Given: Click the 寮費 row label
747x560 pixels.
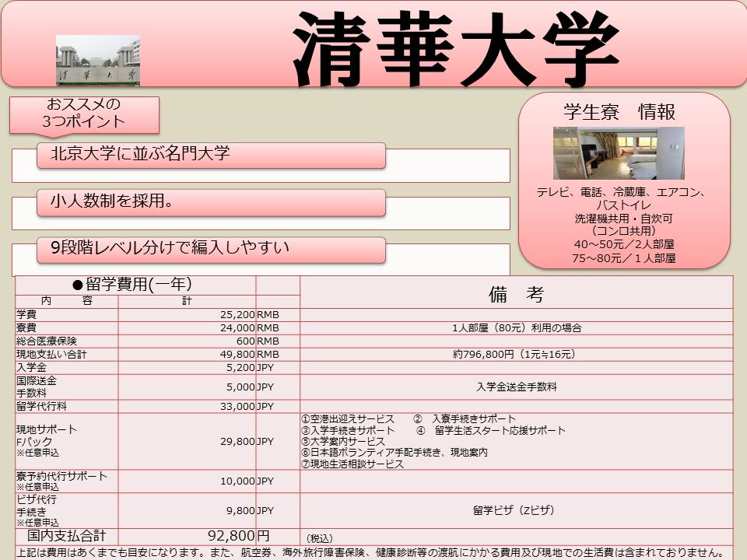Looking at the screenshot, I should (x=26, y=327).
